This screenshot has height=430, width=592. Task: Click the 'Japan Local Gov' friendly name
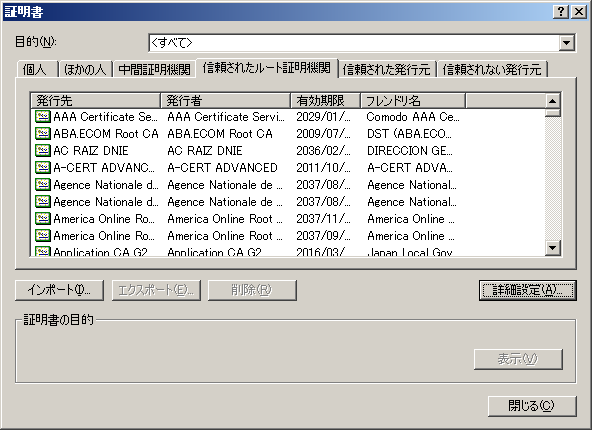coord(410,252)
